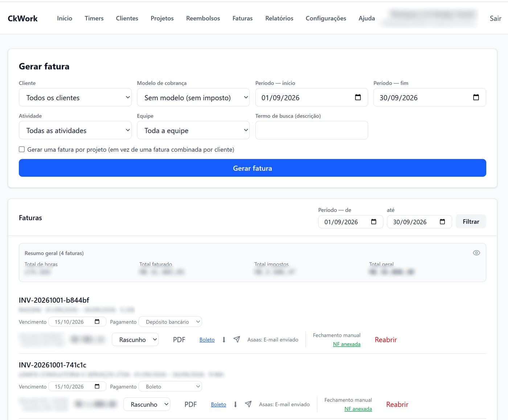Switch to the Relatórios page

coord(279,18)
